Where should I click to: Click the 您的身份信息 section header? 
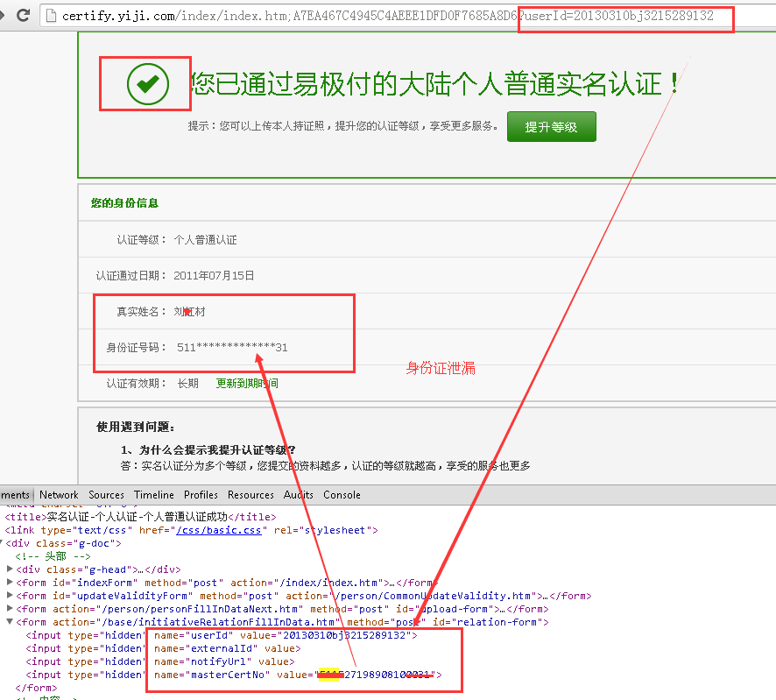124,203
